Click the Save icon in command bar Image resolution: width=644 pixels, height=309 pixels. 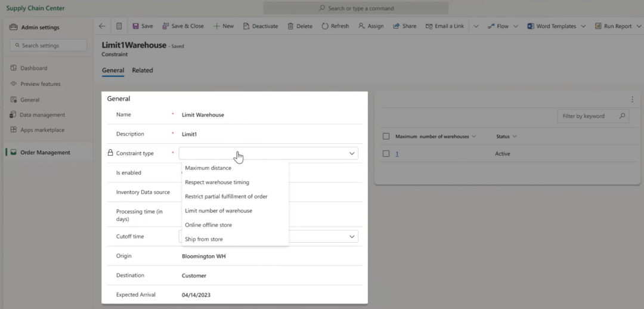pos(136,26)
